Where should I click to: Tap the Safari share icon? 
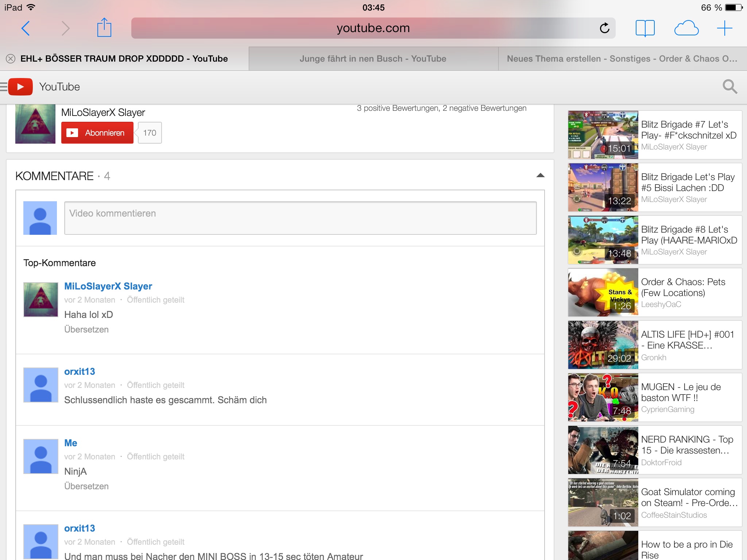104,28
